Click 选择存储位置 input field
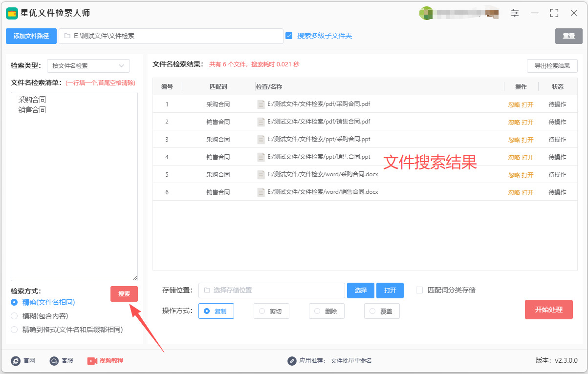 tap(272, 291)
